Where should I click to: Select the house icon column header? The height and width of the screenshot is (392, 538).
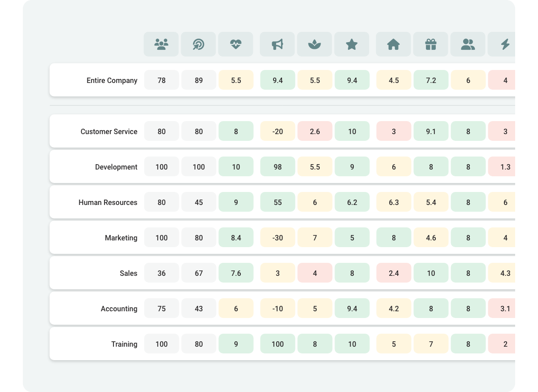click(x=394, y=44)
